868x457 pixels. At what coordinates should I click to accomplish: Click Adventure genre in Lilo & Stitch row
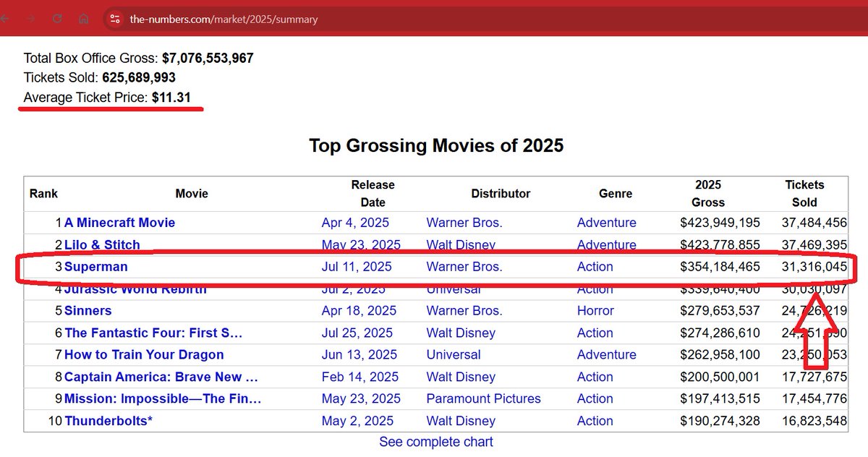click(x=607, y=244)
